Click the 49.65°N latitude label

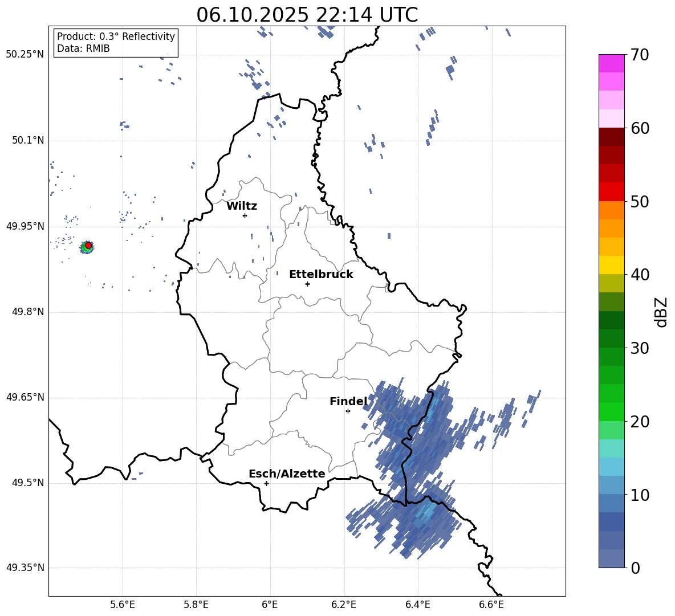point(25,397)
